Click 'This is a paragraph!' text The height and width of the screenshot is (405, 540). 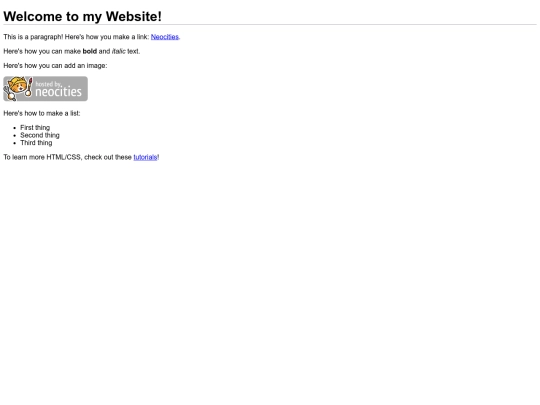tap(33, 37)
